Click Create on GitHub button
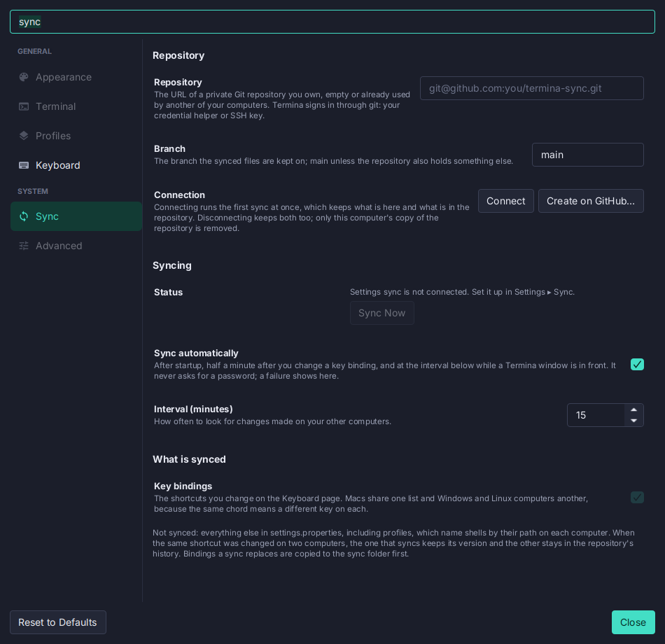The width and height of the screenshot is (665, 644). pyautogui.click(x=591, y=201)
